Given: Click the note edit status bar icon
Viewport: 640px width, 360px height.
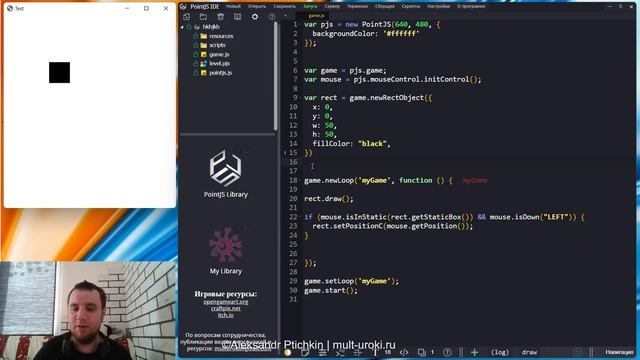Looking at the screenshot, I should 305,352.
